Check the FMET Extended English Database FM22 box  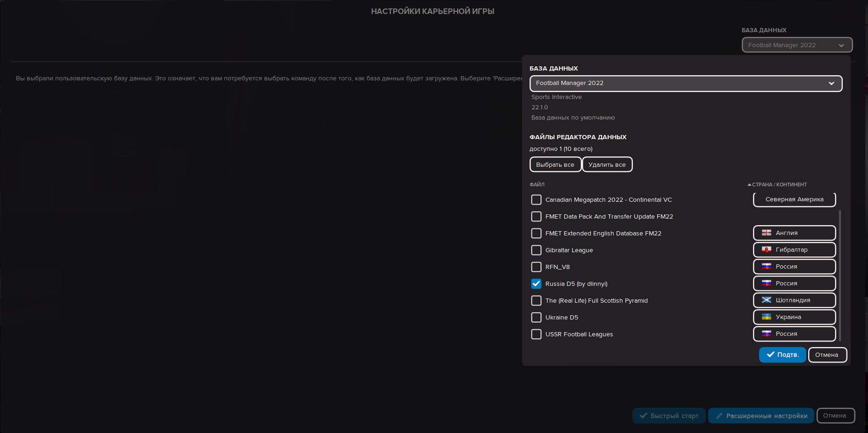[x=536, y=233]
